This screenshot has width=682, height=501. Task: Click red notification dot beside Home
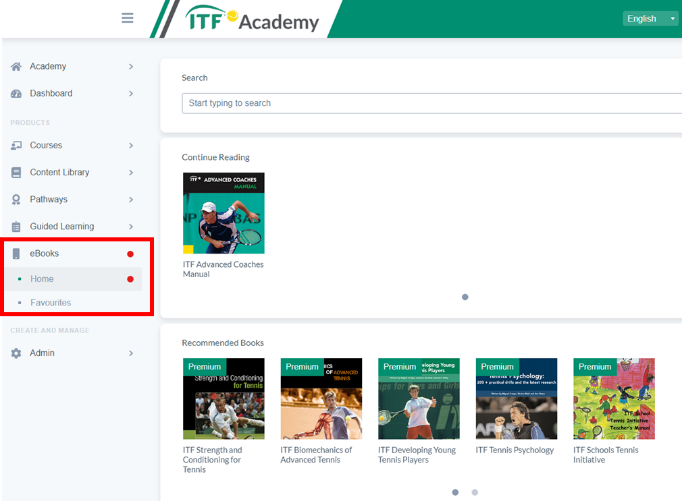point(130,279)
